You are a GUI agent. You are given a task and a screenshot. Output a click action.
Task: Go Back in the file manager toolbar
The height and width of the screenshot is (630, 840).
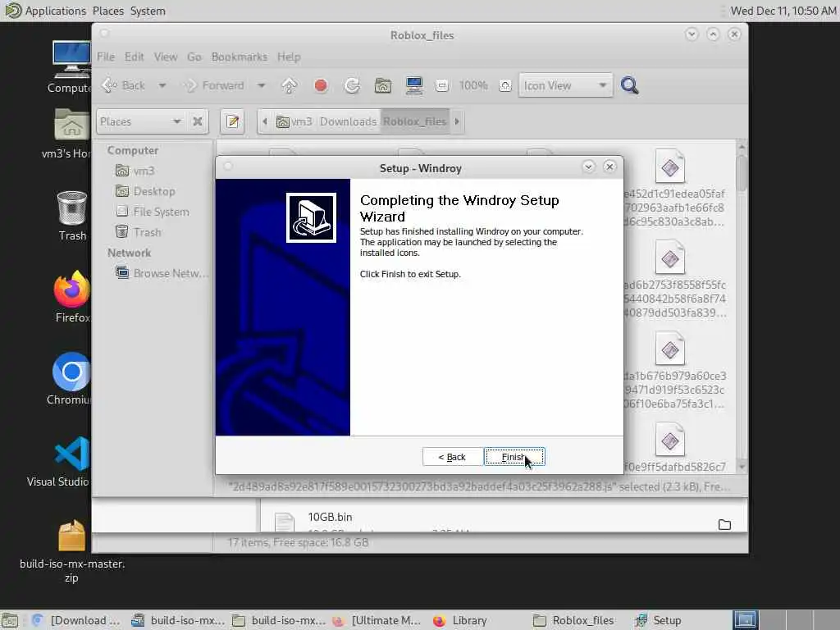[x=125, y=85]
